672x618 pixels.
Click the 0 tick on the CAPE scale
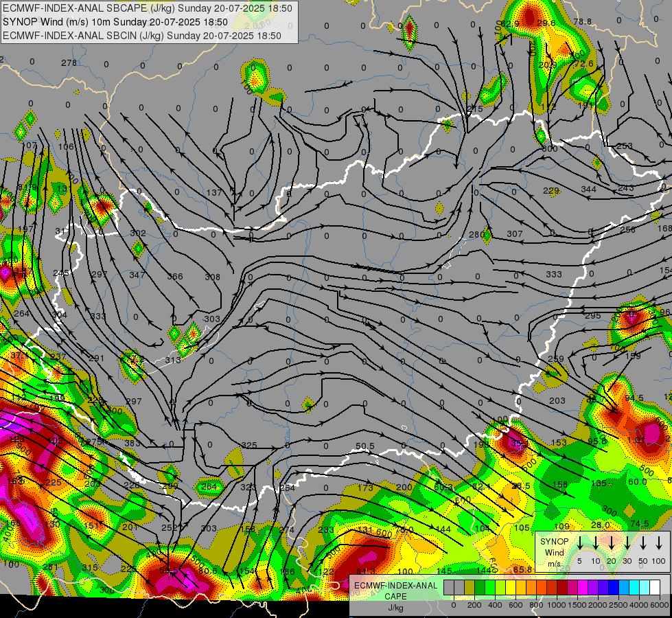pyautogui.click(x=454, y=605)
